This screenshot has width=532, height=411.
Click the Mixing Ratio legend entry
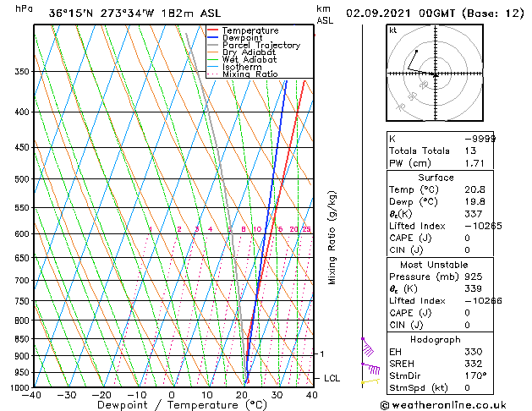242,74
